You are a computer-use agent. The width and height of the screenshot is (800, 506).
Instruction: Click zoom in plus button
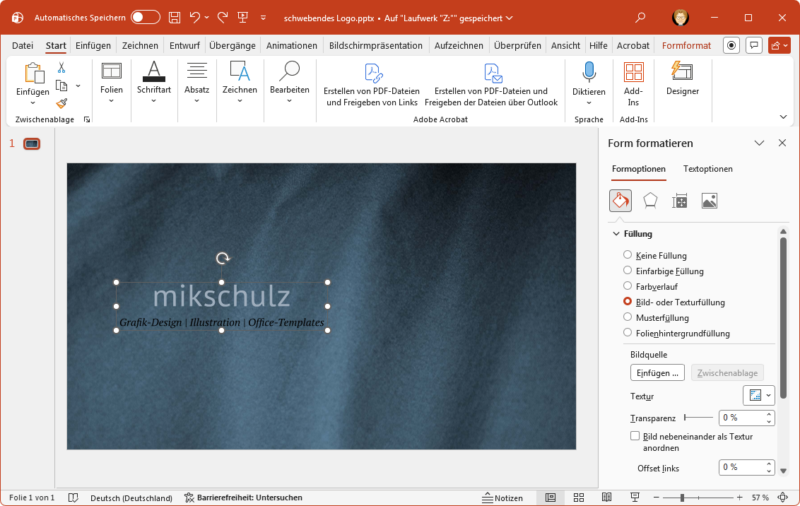(739, 497)
